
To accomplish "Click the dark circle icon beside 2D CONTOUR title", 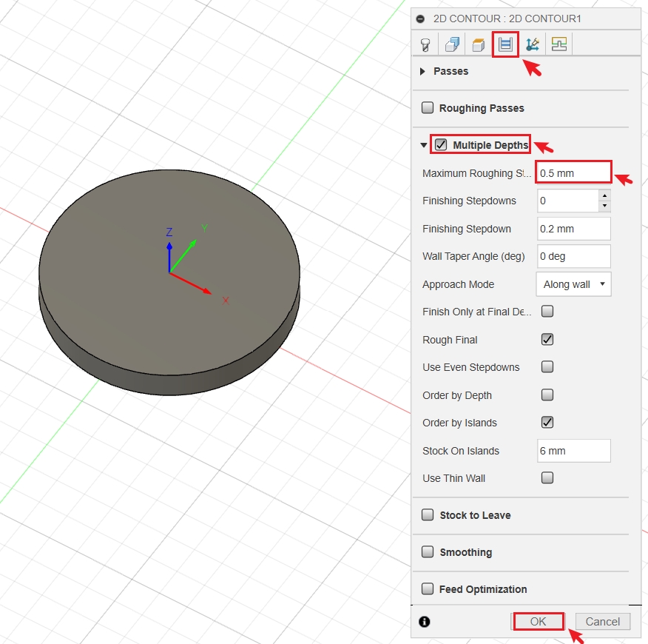I will click(x=421, y=19).
